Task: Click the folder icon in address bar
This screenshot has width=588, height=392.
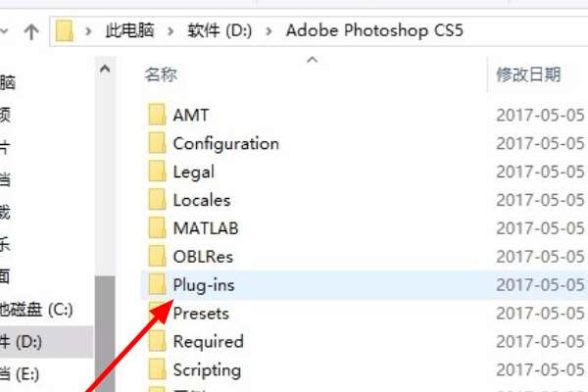Action: pyautogui.click(x=64, y=30)
